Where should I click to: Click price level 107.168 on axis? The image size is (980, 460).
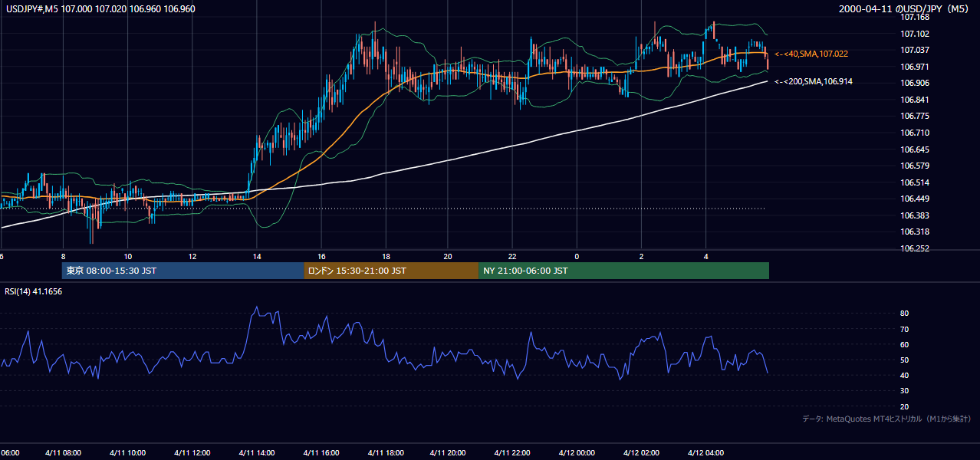tap(915, 17)
